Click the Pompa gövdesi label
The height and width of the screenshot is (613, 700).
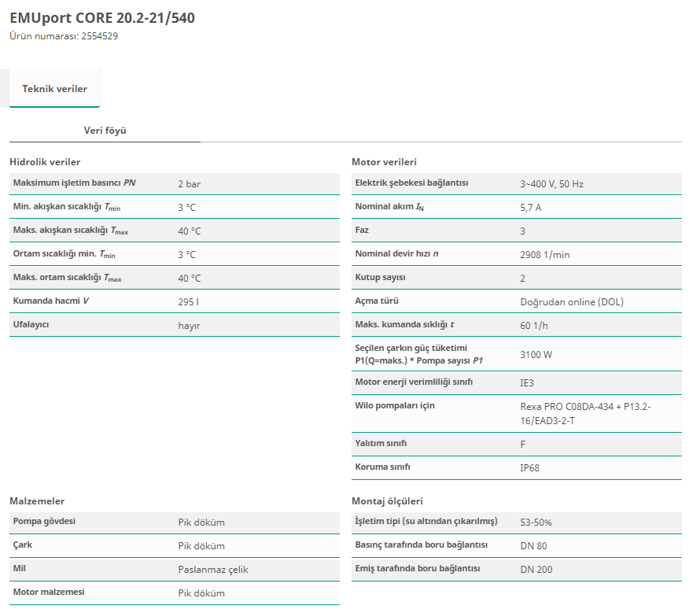tap(44, 522)
